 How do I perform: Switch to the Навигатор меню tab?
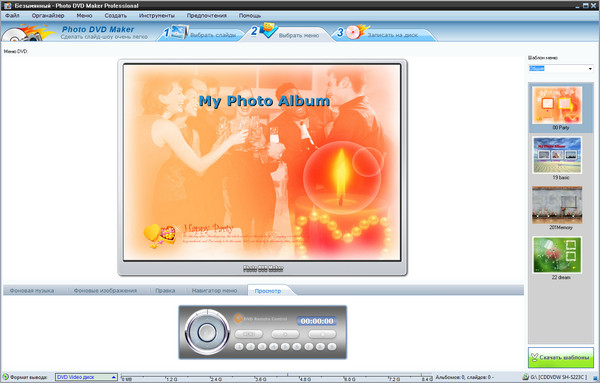pyautogui.click(x=215, y=291)
